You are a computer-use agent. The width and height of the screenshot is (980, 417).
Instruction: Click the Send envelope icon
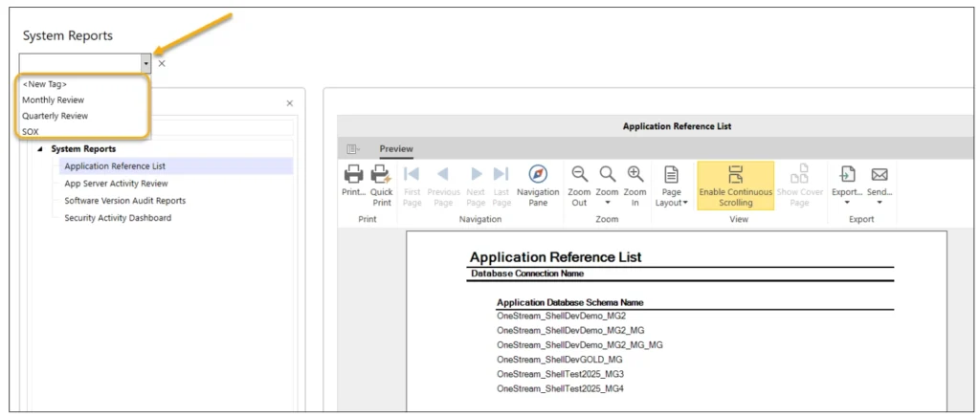pos(879,175)
